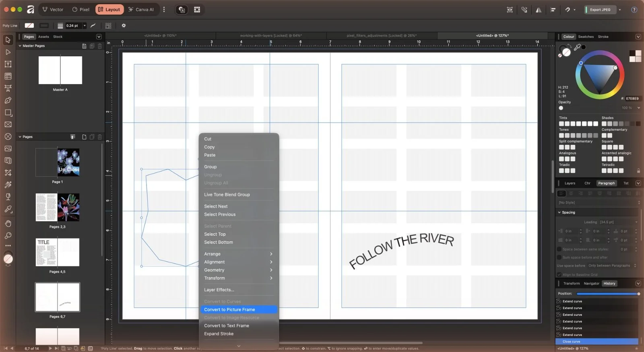
Task: Select the Transparency wine-glass tool
Action: [x=8, y=197]
